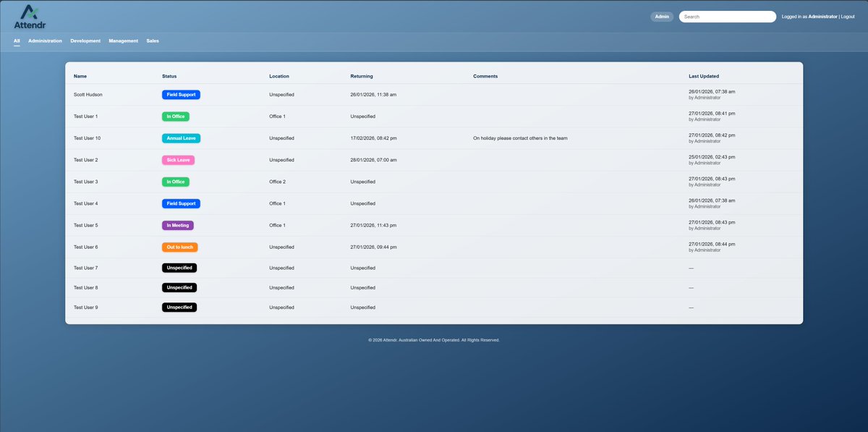Click the Out to lunch status badge

pyautogui.click(x=180, y=247)
